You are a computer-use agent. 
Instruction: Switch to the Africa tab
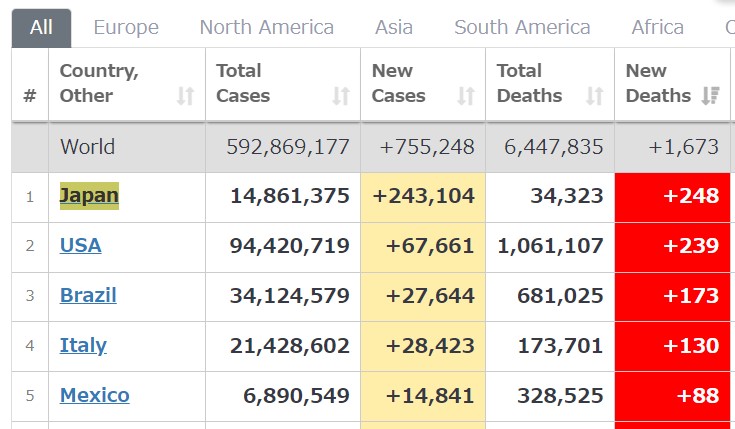click(658, 28)
